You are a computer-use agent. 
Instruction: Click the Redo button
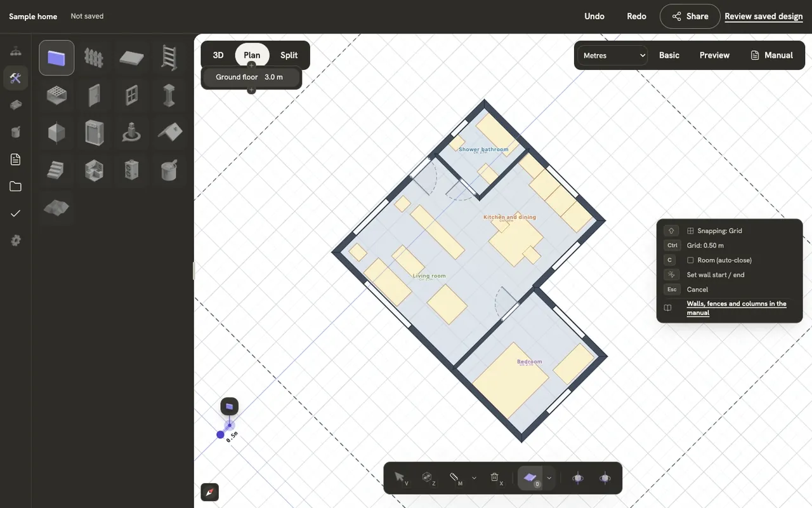point(636,17)
